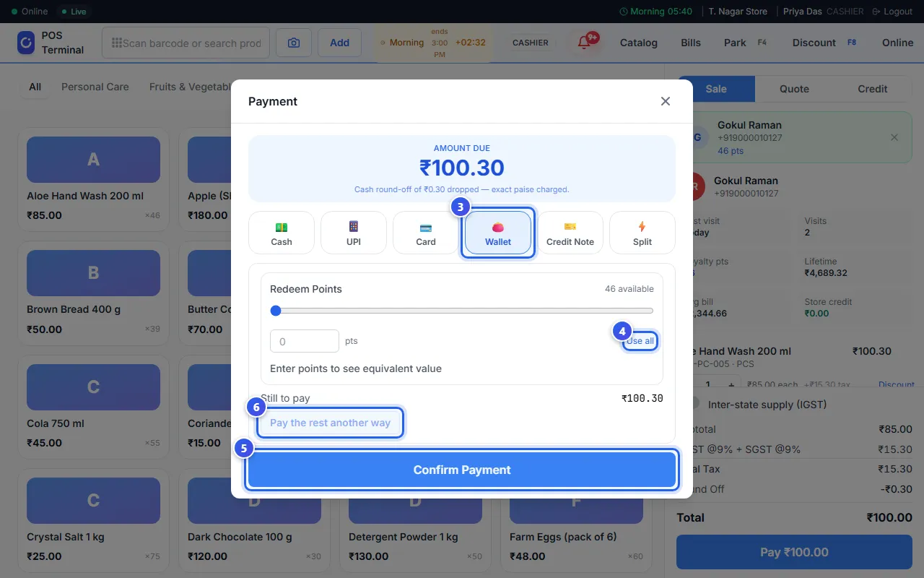Add Aloe Hand Wash 200 ml tile

tap(93, 179)
